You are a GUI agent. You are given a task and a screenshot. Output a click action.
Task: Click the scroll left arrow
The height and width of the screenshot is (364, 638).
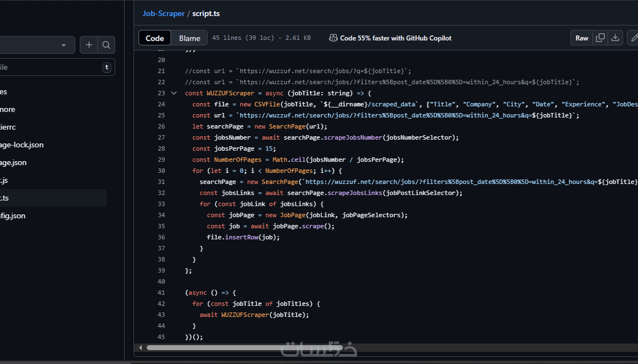[x=140, y=348]
